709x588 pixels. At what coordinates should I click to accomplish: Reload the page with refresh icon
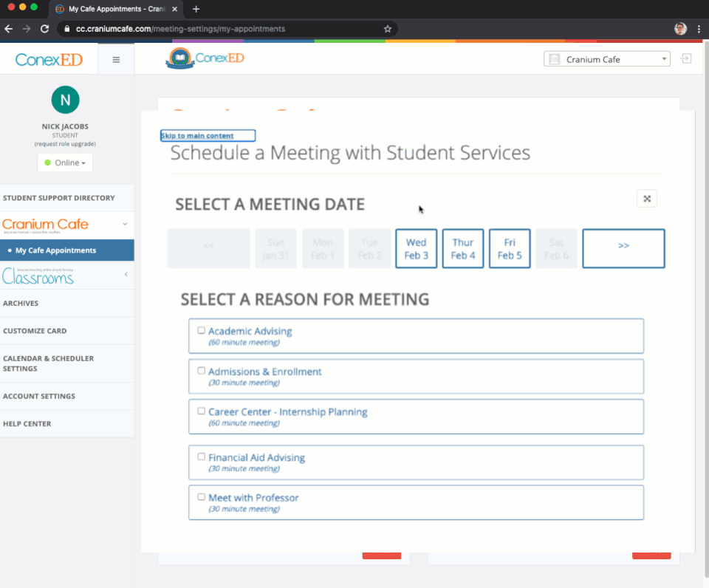click(x=44, y=29)
